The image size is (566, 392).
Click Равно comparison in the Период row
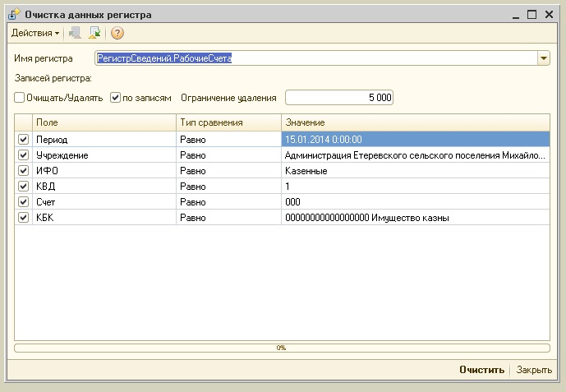(229, 140)
